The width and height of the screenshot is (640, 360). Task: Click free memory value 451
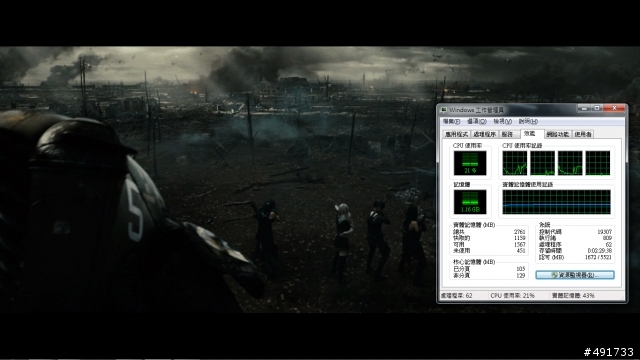[521, 251]
